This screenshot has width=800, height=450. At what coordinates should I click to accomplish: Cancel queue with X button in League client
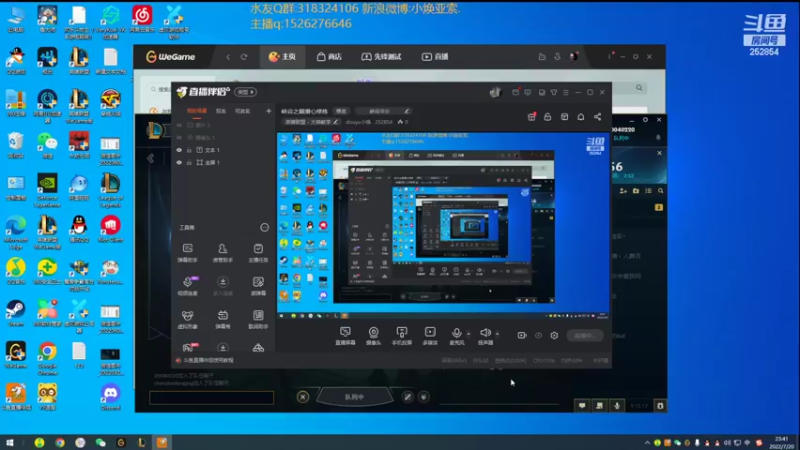(x=303, y=396)
